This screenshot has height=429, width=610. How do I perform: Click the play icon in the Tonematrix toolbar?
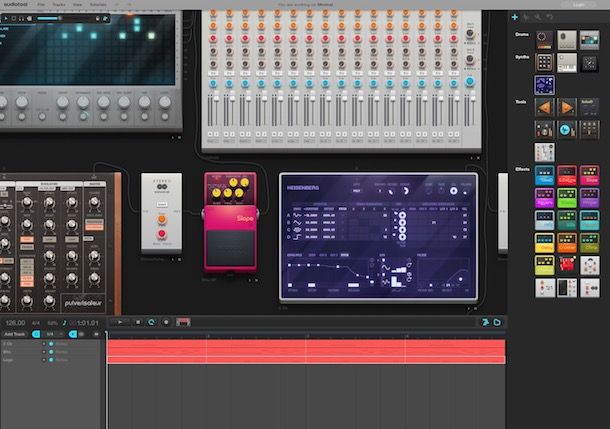tap(6, 18)
